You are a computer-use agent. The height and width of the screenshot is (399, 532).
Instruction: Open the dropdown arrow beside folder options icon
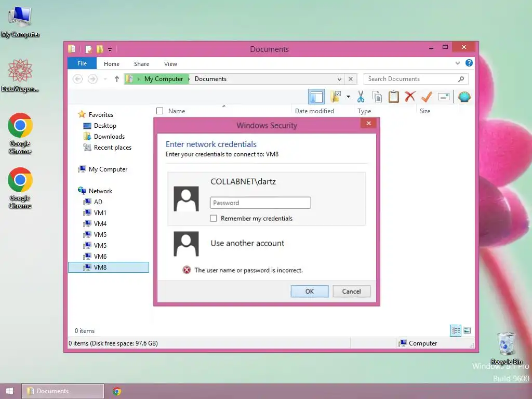coord(348,97)
